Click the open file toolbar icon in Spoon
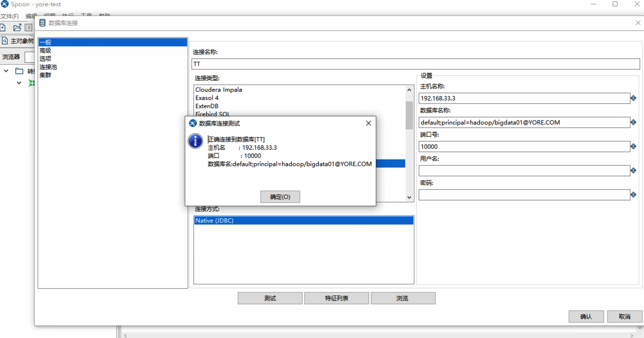The image size is (644, 338). (x=17, y=28)
